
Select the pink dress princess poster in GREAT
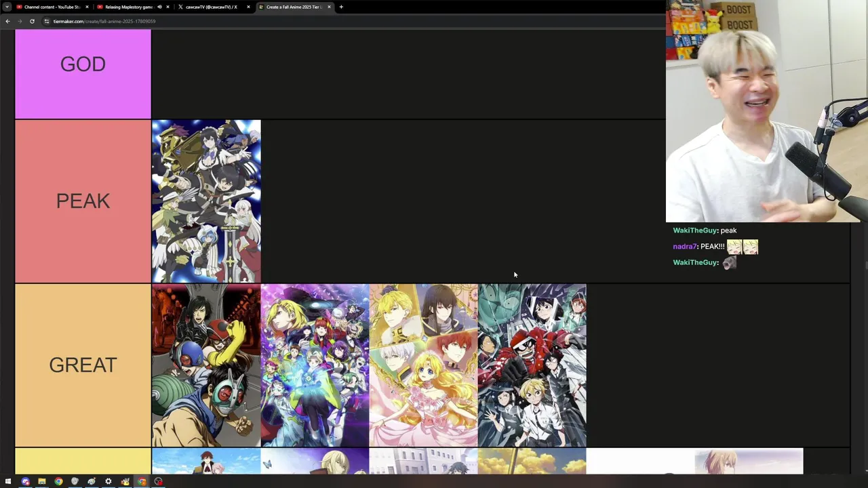(x=423, y=365)
